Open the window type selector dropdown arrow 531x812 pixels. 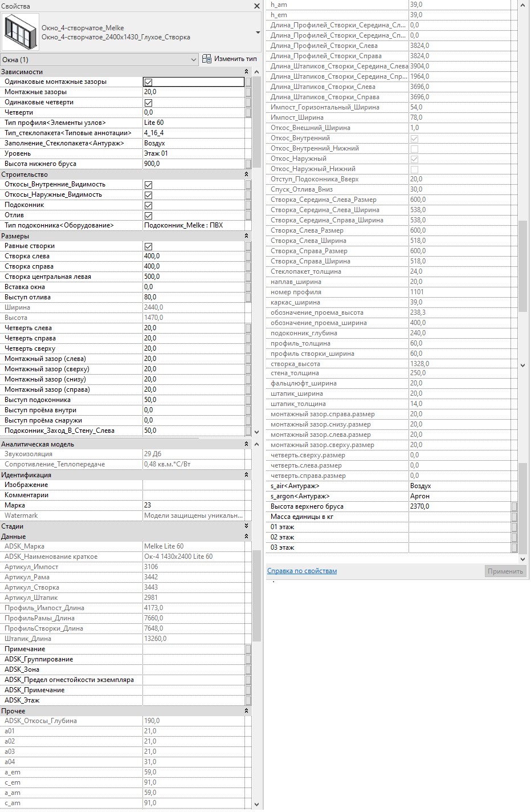(x=258, y=33)
